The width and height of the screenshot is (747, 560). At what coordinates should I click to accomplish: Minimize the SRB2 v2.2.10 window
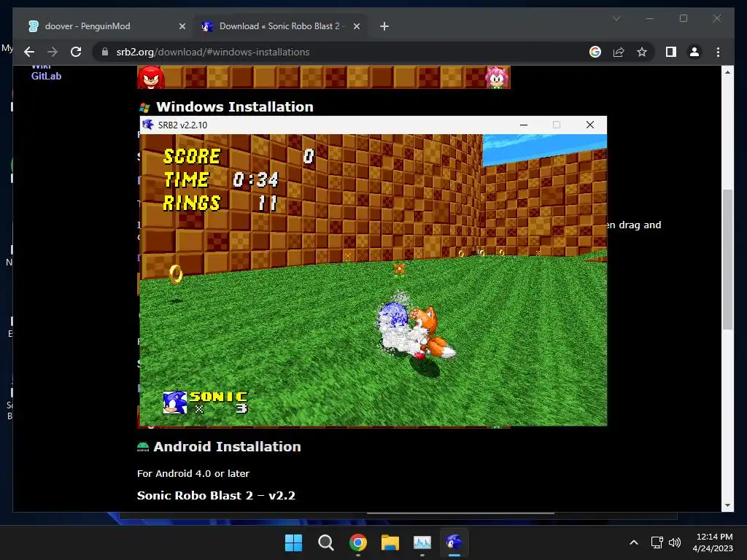[x=524, y=125]
